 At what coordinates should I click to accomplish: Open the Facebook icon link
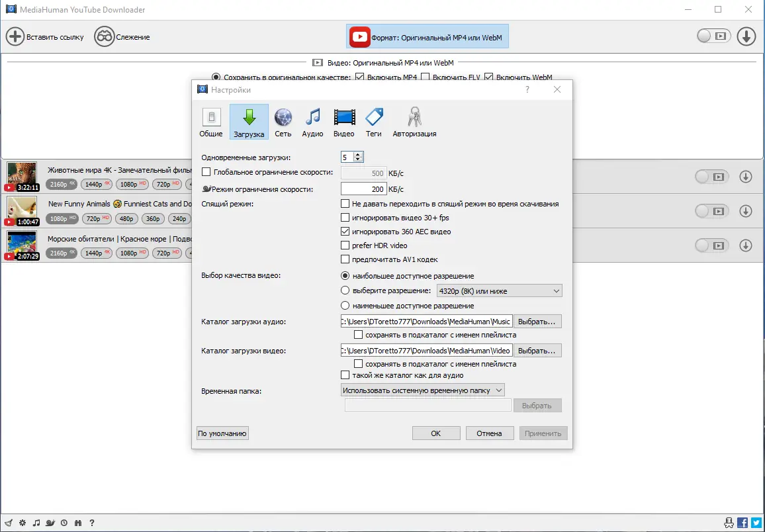tap(742, 523)
